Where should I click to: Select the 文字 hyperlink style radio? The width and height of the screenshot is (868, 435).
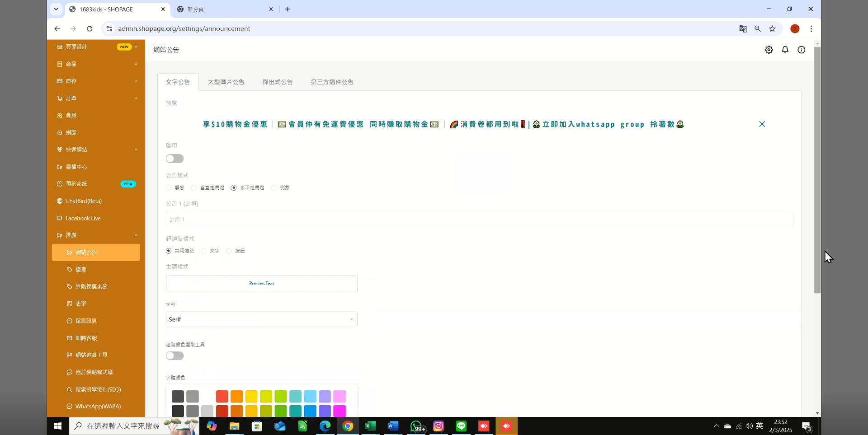[203, 251]
